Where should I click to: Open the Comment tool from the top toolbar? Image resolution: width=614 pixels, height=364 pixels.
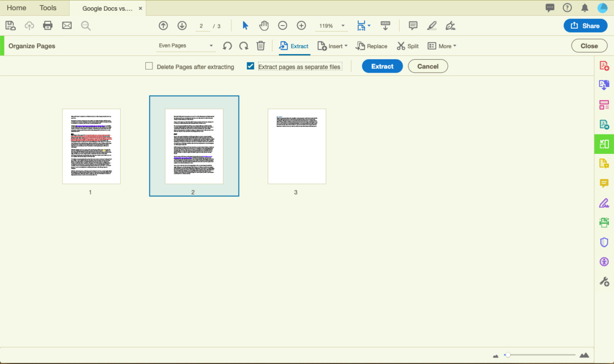412,25
